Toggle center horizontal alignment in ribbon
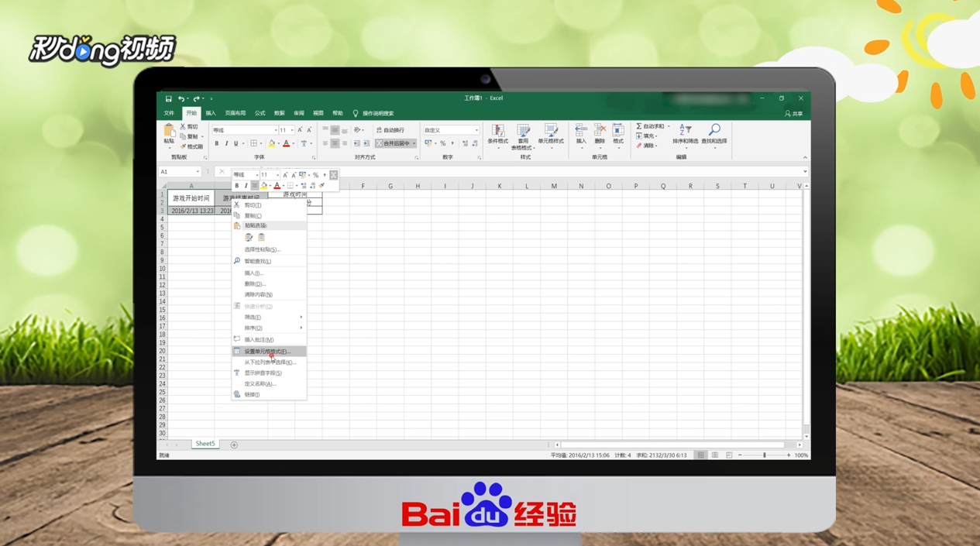The width and height of the screenshot is (980, 546). [x=335, y=143]
